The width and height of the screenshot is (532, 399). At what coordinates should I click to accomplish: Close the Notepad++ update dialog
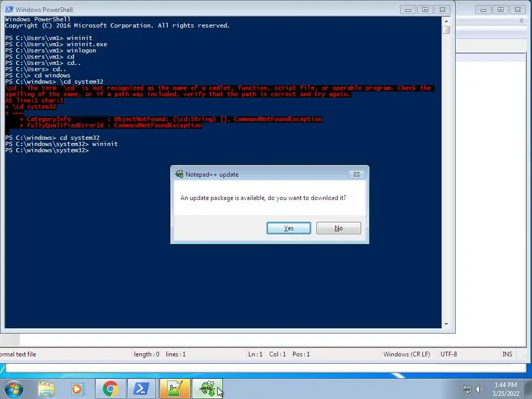[356, 175]
